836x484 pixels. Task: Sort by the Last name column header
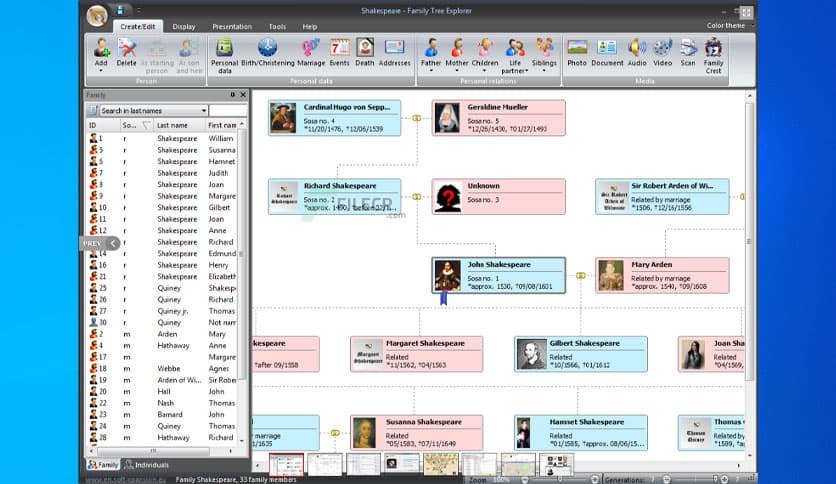point(179,125)
